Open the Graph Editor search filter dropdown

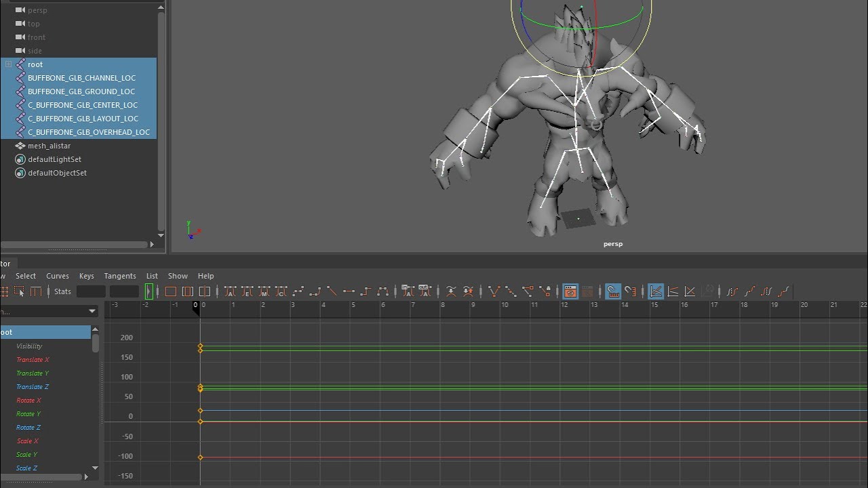click(92, 311)
